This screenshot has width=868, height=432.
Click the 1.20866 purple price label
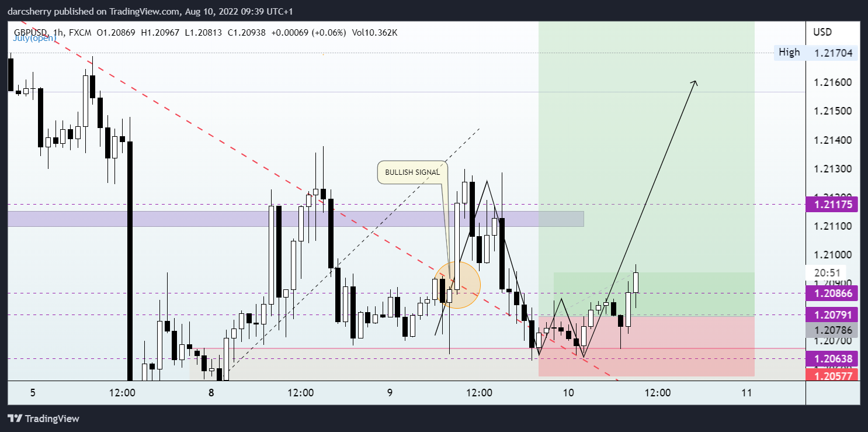[x=832, y=293]
